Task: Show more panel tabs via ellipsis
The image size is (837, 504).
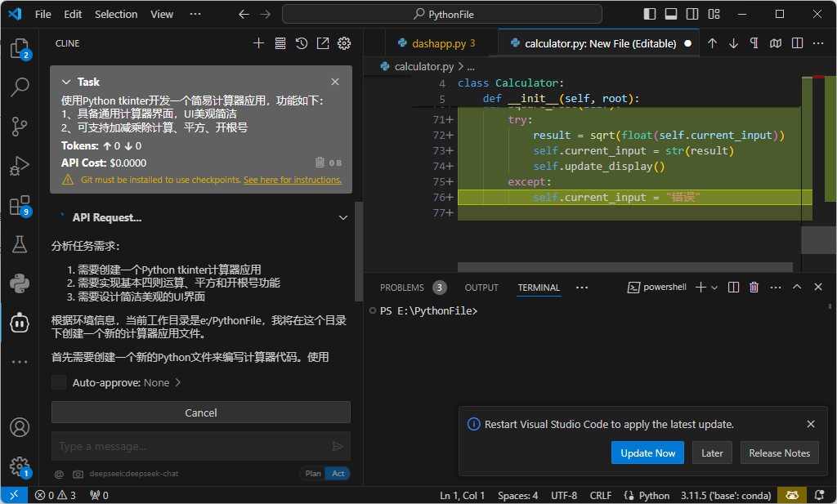Action: 582,288
